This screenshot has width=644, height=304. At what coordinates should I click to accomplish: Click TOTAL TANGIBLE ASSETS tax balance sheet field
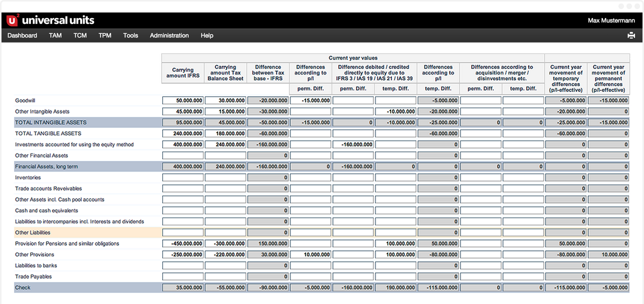(x=225, y=133)
